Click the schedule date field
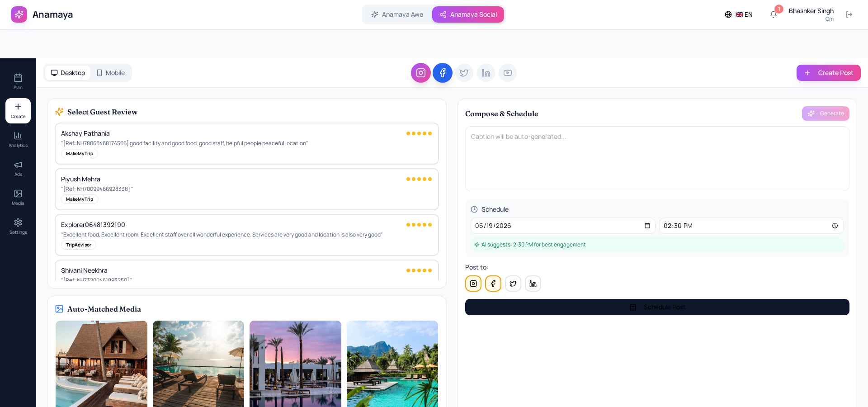Image resolution: width=868 pixels, height=407 pixels. click(563, 226)
